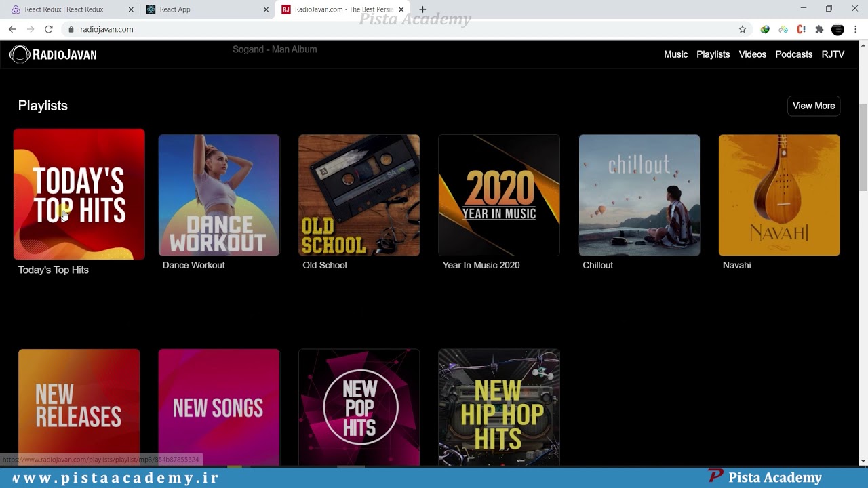Click the View More button
Viewport: 868px width, 488px height.
point(814,106)
